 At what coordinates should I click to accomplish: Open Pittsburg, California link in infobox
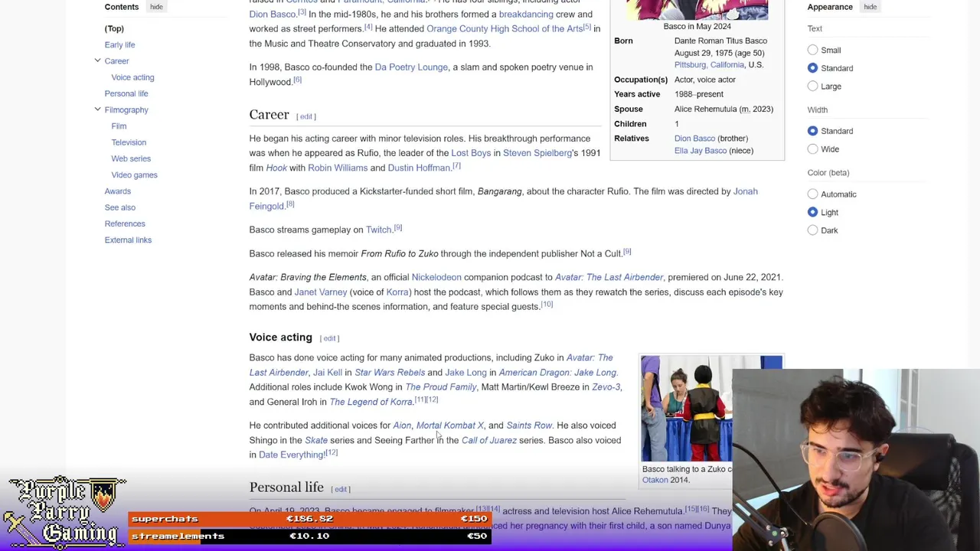pos(709,65)
